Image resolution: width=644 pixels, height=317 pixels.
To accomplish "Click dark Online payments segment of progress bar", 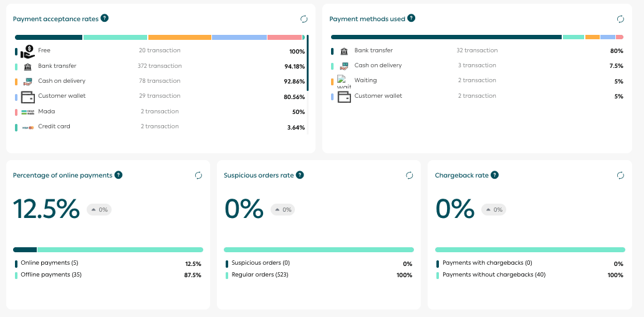I will tap(25, 250).
